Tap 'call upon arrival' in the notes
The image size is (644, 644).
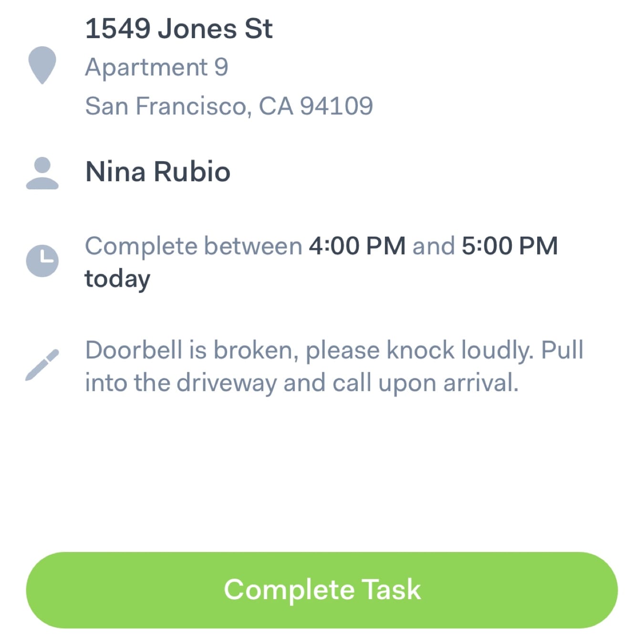click(425, 383)
